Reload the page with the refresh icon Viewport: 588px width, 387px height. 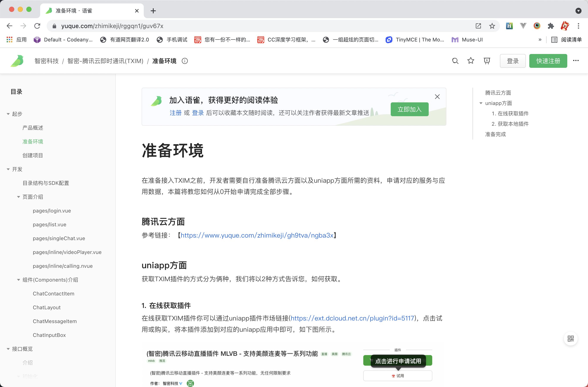[37, 26]
